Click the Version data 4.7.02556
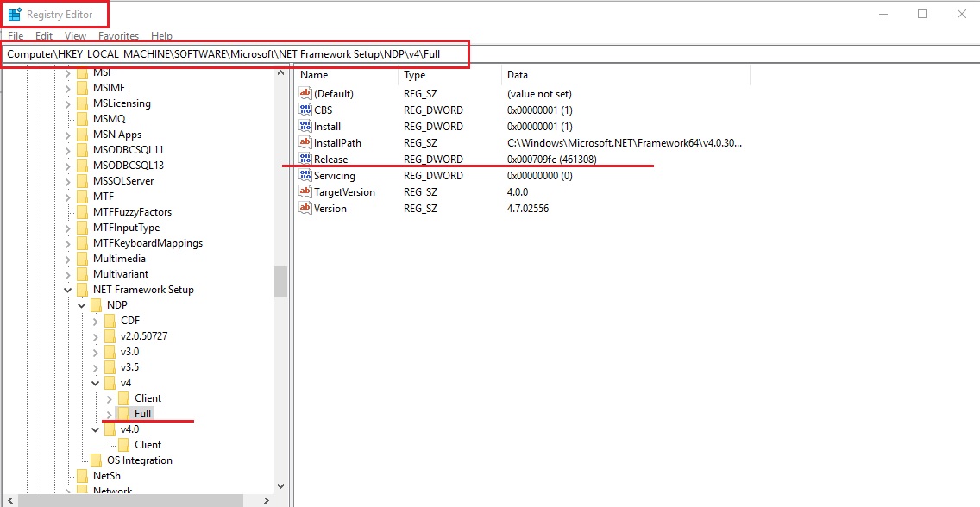 click(528, 208)
